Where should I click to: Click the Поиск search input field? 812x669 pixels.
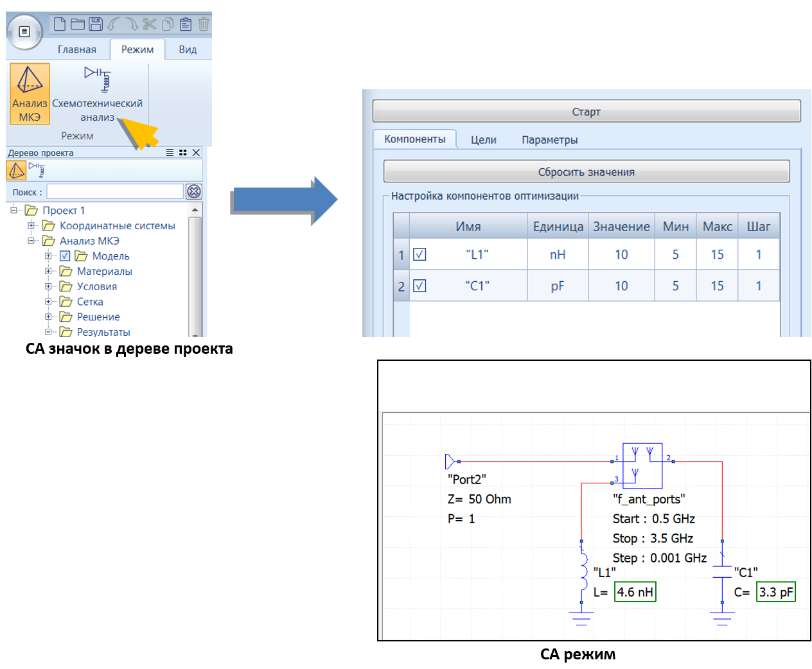click(115, 191)
